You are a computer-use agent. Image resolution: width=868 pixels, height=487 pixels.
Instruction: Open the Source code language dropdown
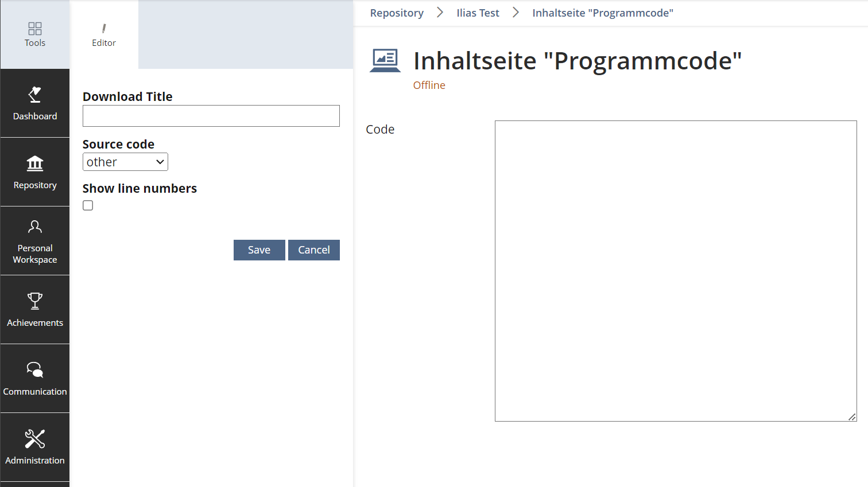click(x=125, y=162)
